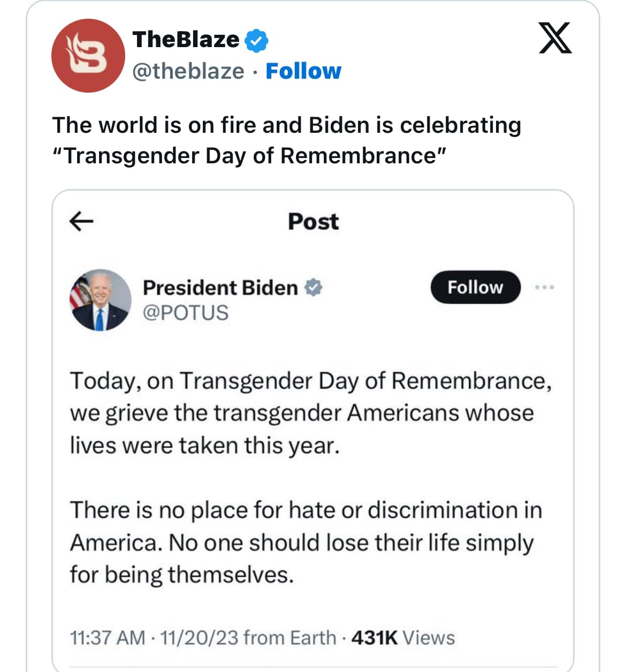This screenshot has height=672, width=626.
Task: View the 431K Views count
Action: click(x=403, y=638)
